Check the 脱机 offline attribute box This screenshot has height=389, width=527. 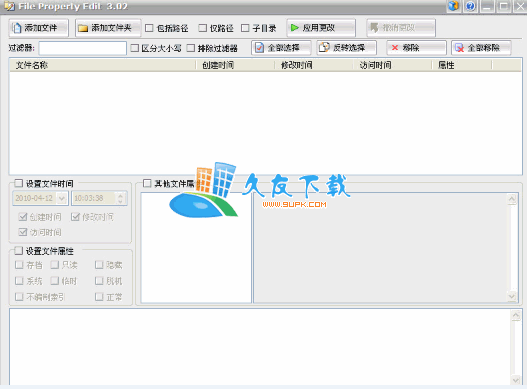pos(99,281)
